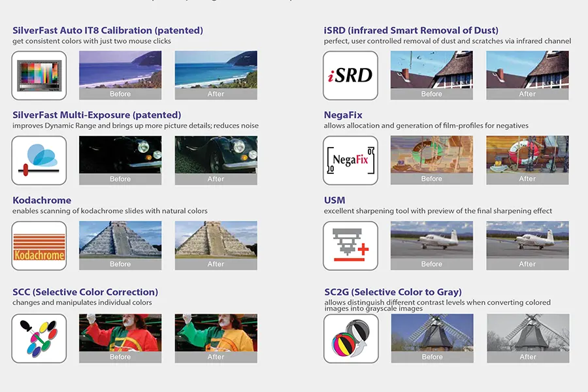Click the IT8 calibration color target icon
Screen dimensions: 588x392
[x=39, y=75]
